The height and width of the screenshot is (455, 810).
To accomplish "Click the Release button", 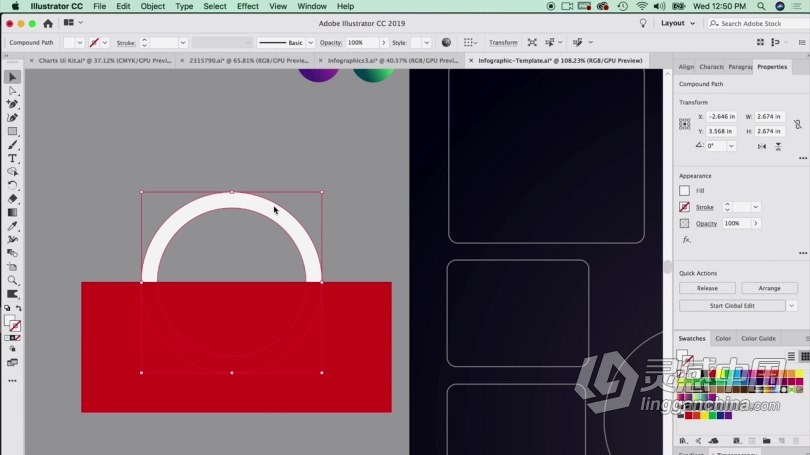I will [x=707, y=288].
